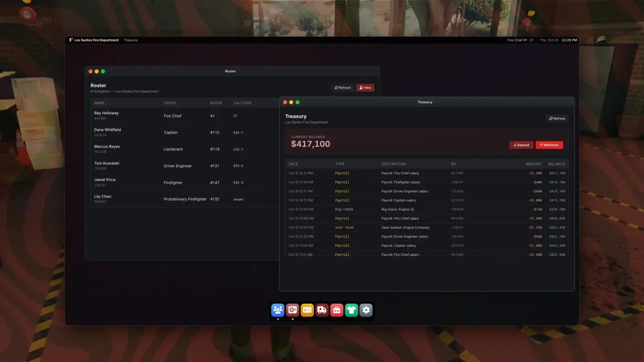Close the Treasury window with the red dot

[285, 102]
